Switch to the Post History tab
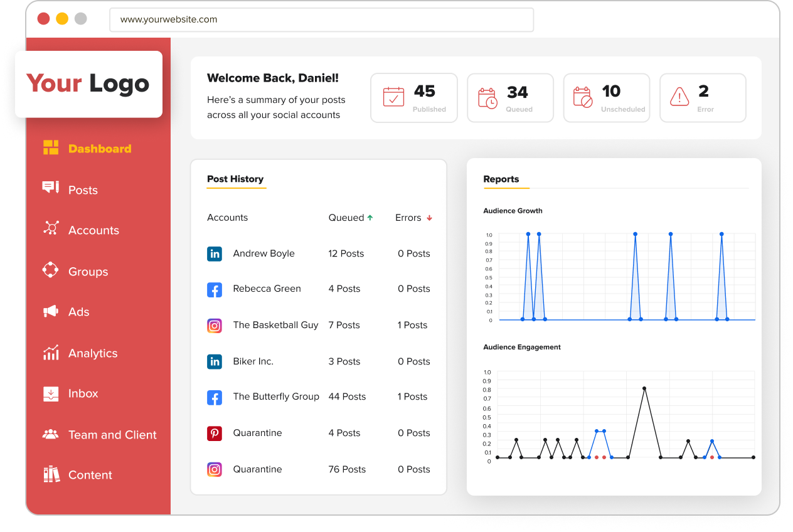 (x=235, y=179)
